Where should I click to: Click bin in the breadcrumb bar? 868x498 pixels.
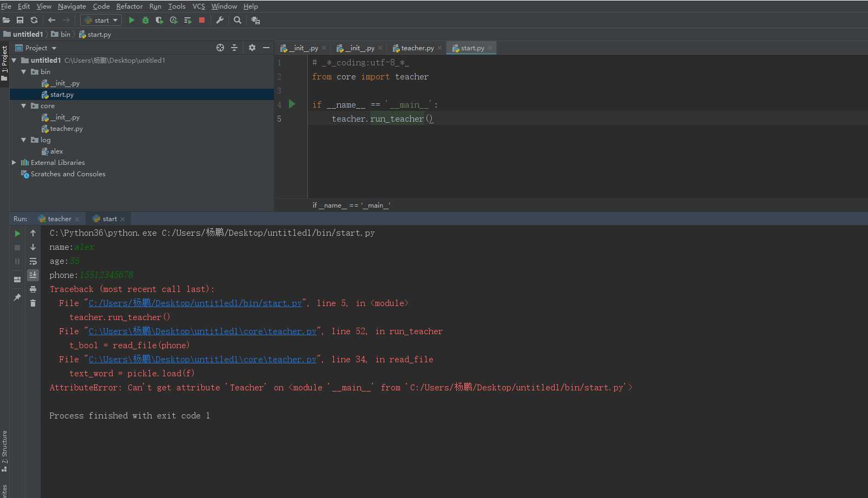pos(61,34)
